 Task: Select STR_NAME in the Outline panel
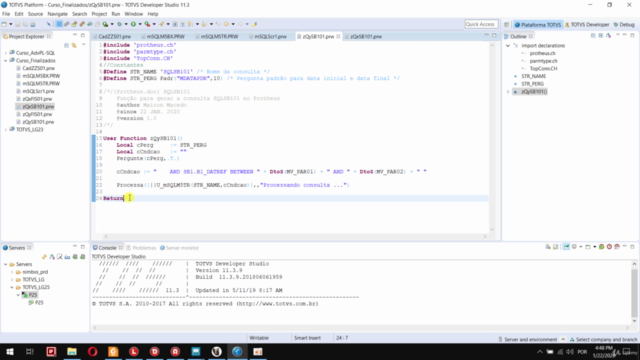(x=533, y=76)
